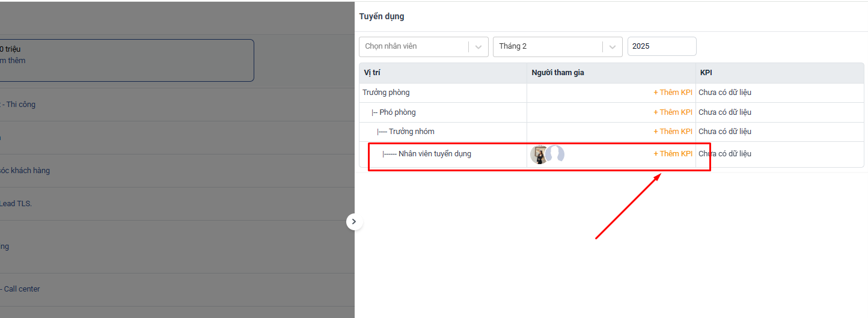Select the Phó phòng tree item
The height and width of the screenshot is (318, 868).
click(397, 112)
